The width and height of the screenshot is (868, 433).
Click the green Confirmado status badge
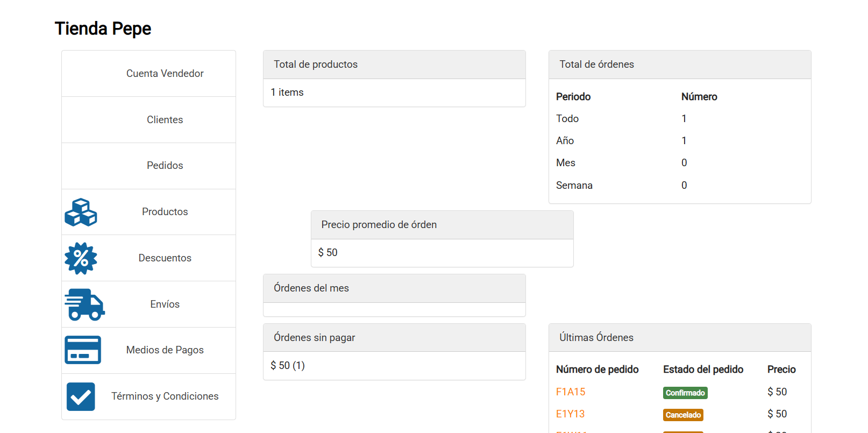point(685,393)
